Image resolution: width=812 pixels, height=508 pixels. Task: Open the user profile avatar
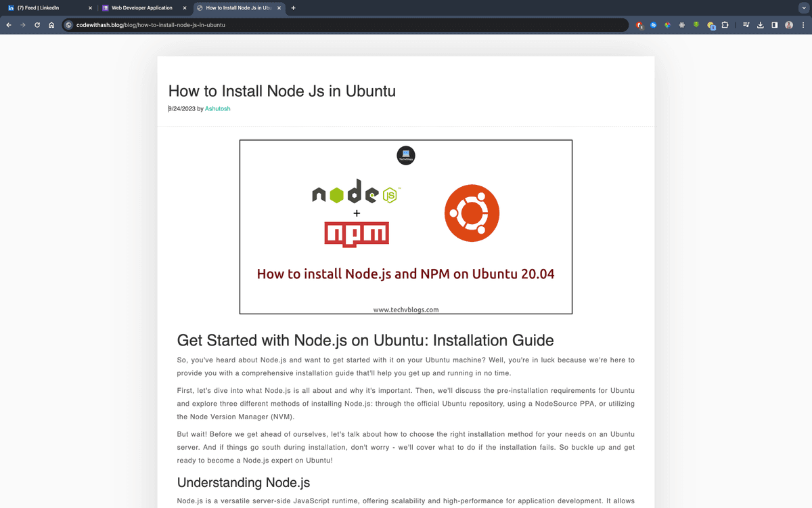pyautogui.click(x=789, y=25)
